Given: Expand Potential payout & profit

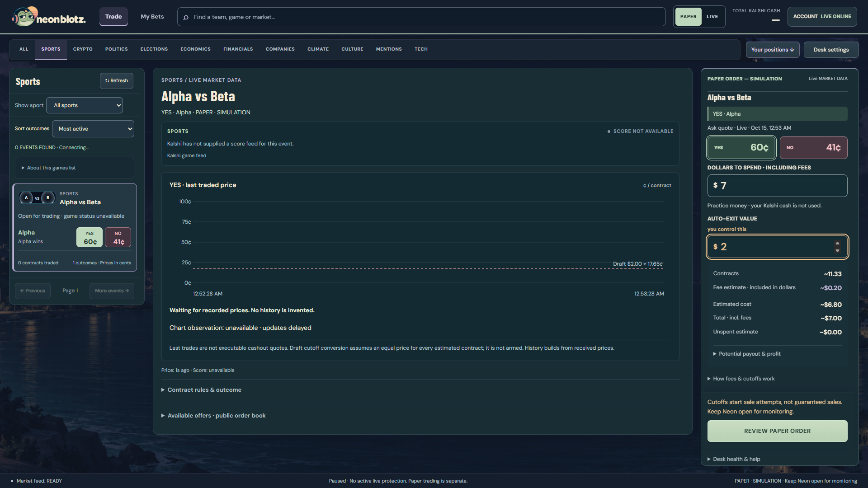Looking at the screenshot, I should point(747,354).
